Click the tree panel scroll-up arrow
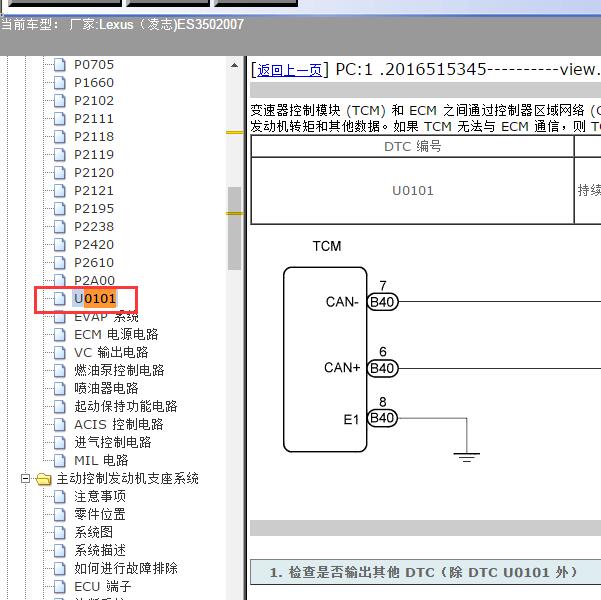The height and width of the screenshot is (600, 601). 234,66
